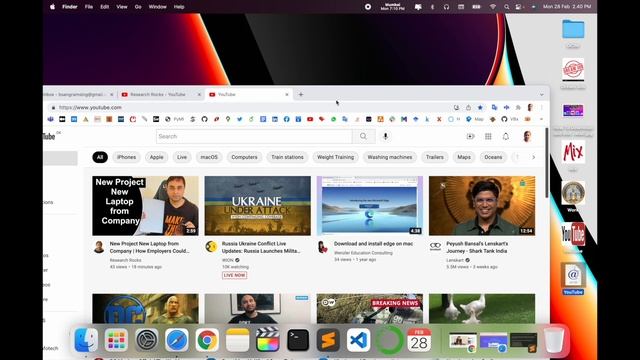This screenshot has width=640, height=360.
Task: Open the Trash in the dock
Action: click(554, 340)
